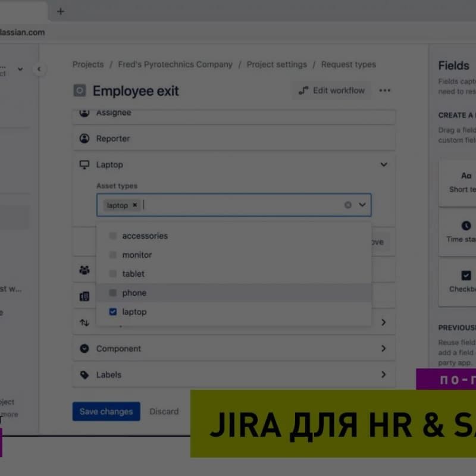Click the Asset types label text
Screen dimensions: 476x476
(117, 186)
